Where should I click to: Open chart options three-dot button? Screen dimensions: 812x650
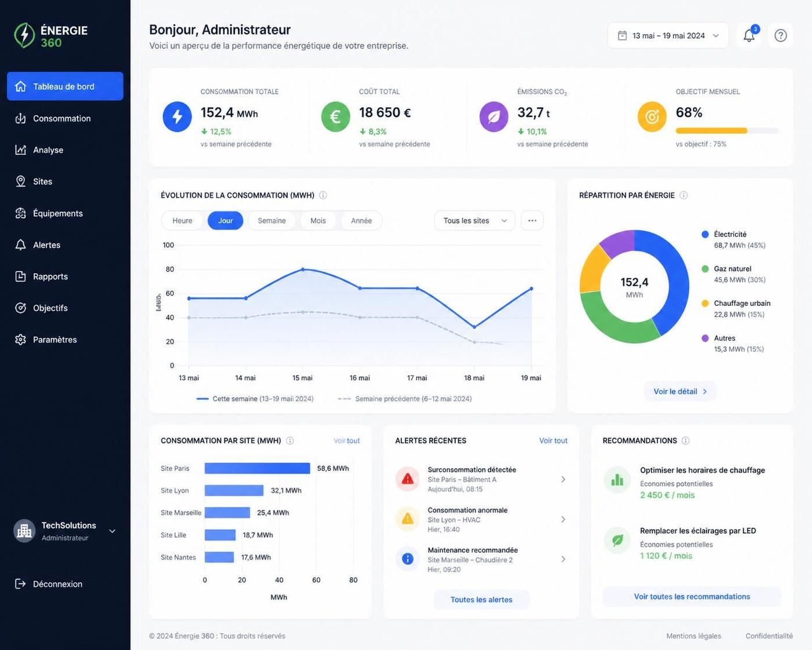pyautogui.click(x=532, y=221)
